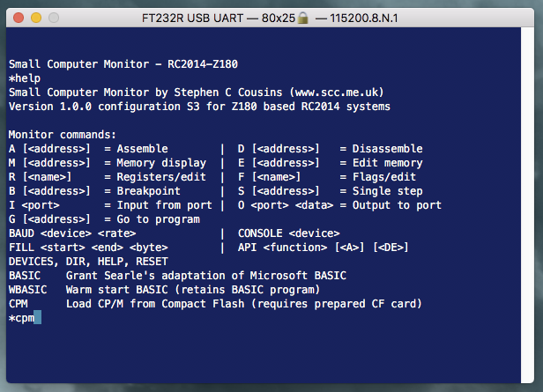Click the Version 1.0.0 configuration line
This screenshot has height=392, width=543.
pyautogui.click(x=199, y=106)
